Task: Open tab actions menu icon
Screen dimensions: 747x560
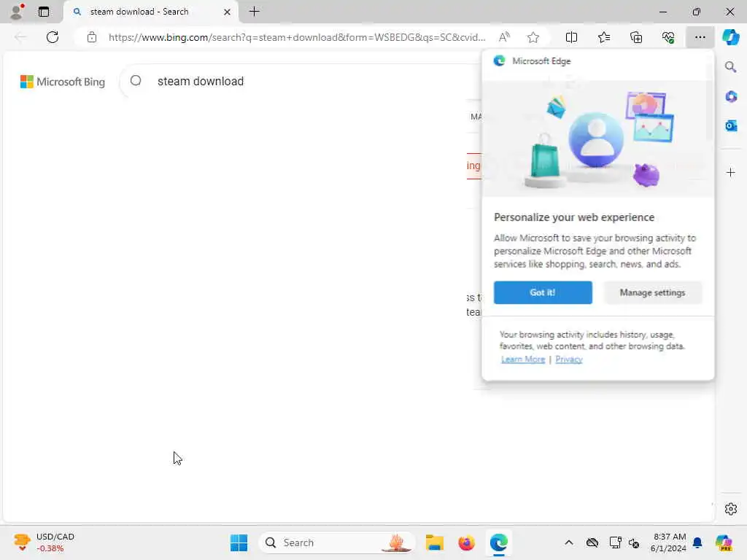Action: click(43, 12)
